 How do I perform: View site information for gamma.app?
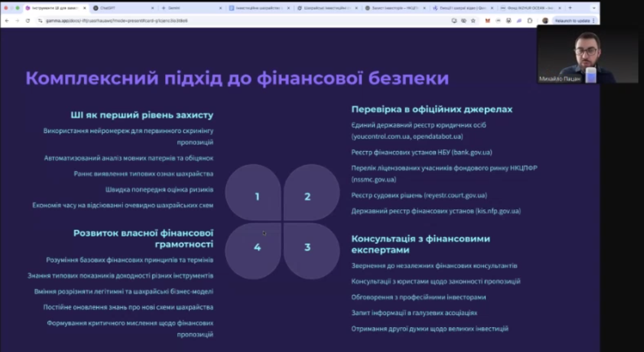[40, 21]
